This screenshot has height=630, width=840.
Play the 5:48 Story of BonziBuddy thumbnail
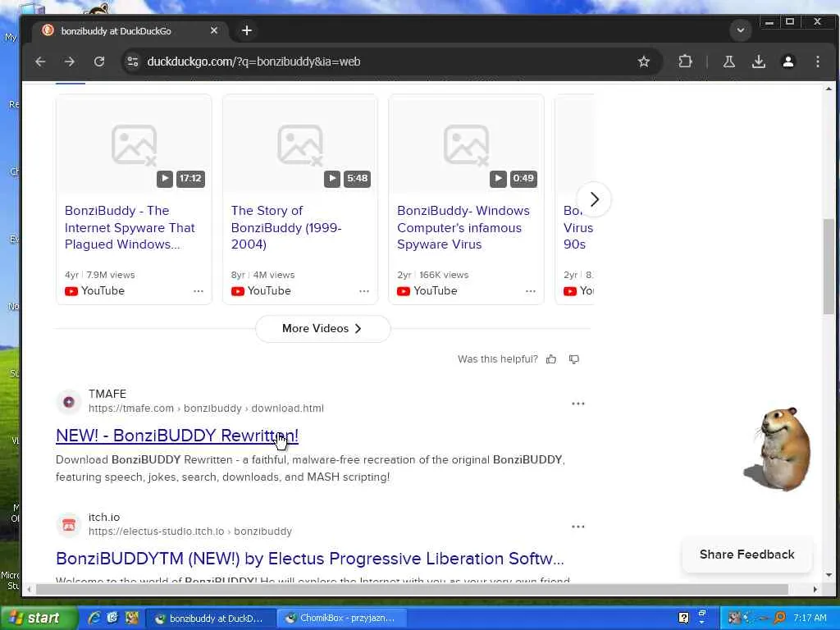click(x=300, y=144)
